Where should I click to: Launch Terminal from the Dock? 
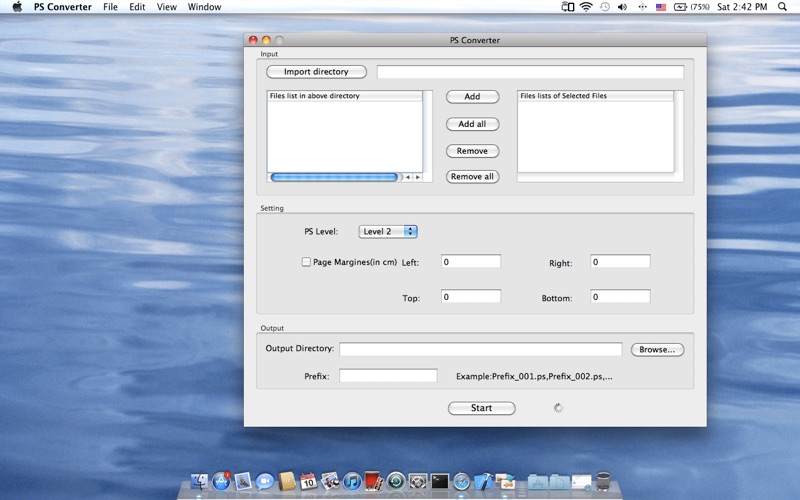point(440,481)
